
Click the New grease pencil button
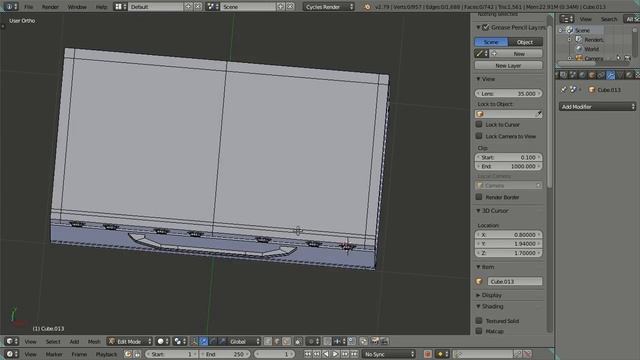tap(516, 53)
